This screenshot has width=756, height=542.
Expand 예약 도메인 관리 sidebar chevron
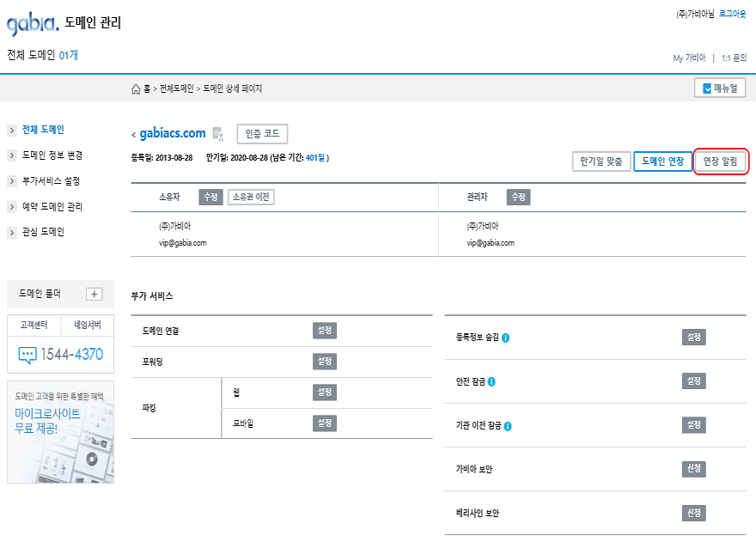tap(12, 207)
